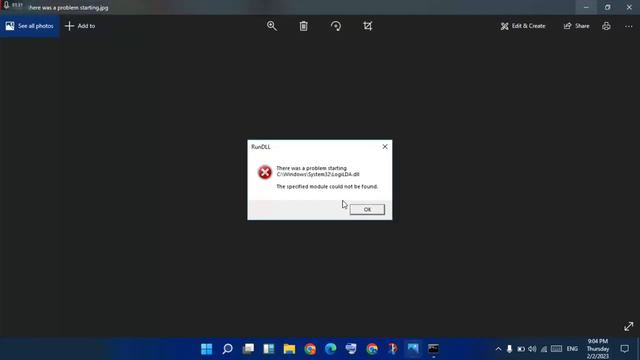Check battery status tray icon
This screenshot has height=360, width=640.
click(x=521, y=349)
